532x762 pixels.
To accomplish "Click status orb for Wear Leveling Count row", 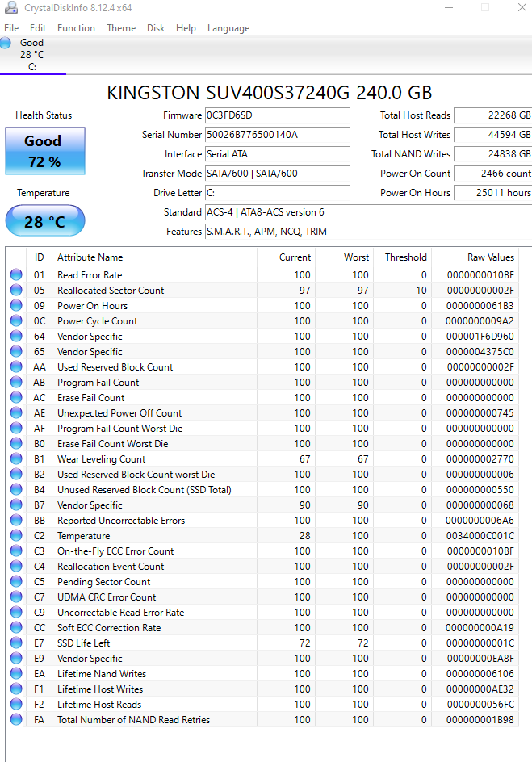I will click(x=16, y=458).
